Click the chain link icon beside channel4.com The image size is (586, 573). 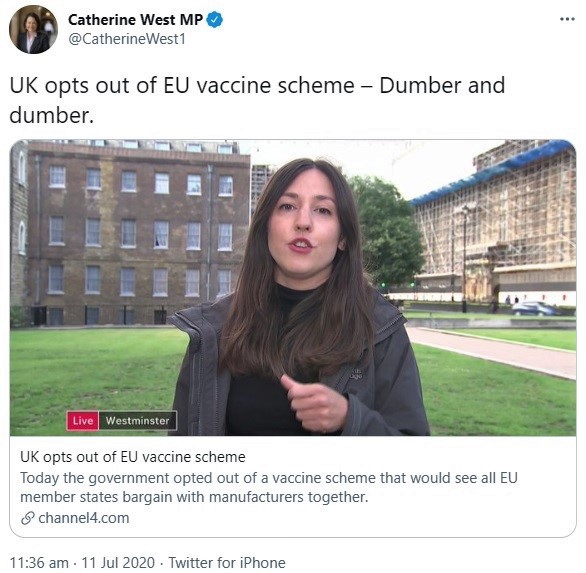pyautogui.click(x=27, y=518)
